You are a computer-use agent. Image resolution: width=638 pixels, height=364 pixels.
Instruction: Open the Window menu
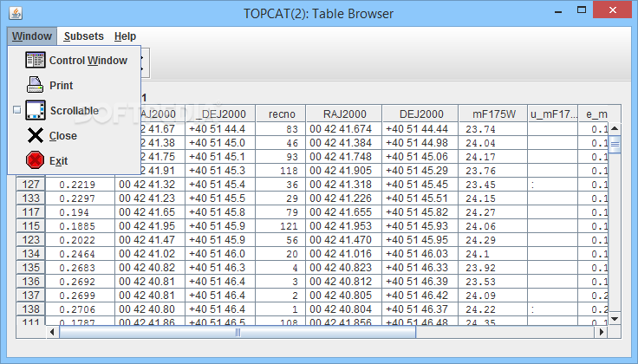(x=32, y=36)
